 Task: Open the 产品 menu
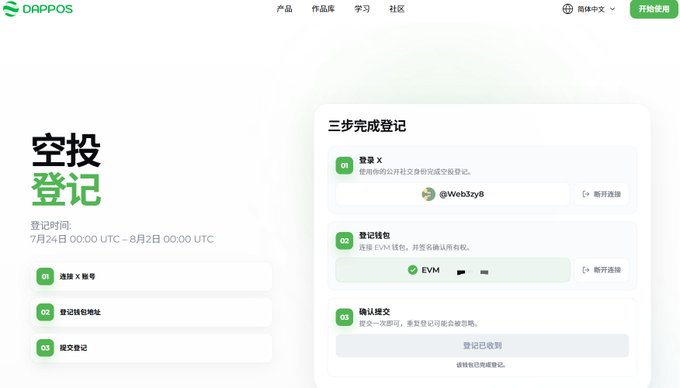(284, 9)
